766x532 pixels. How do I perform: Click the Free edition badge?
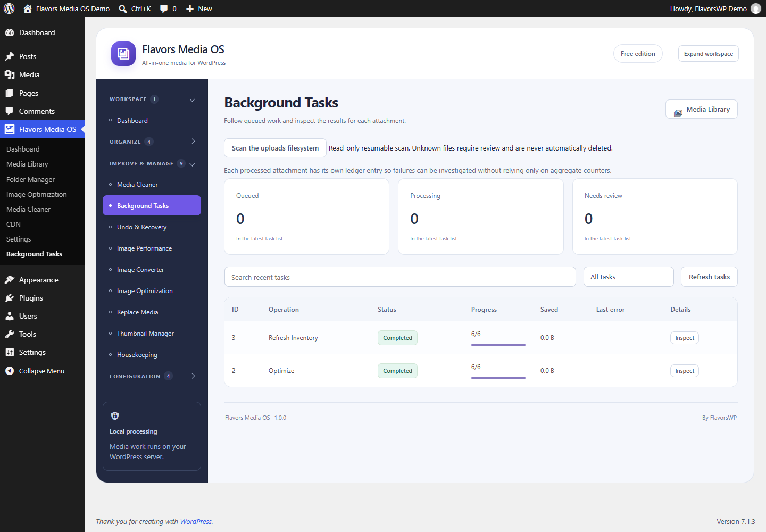pos(638,54)
